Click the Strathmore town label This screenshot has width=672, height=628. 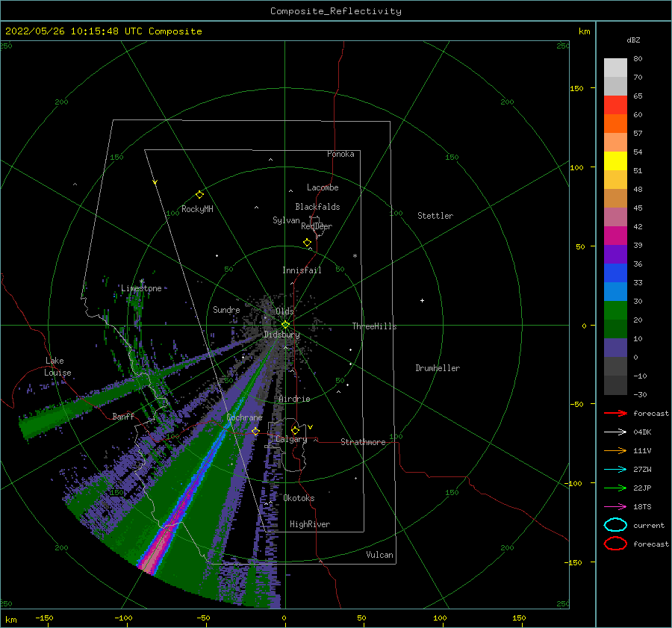point(363,442)
